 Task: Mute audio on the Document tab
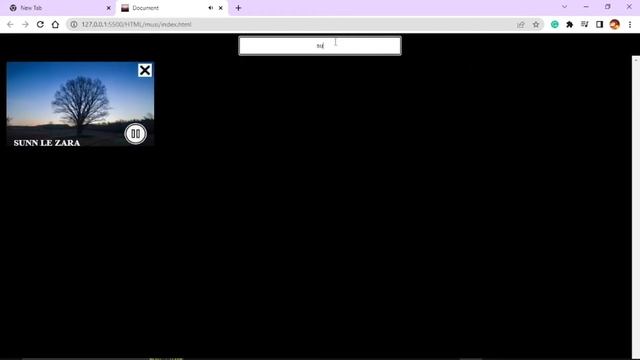[x=211, y=8]
